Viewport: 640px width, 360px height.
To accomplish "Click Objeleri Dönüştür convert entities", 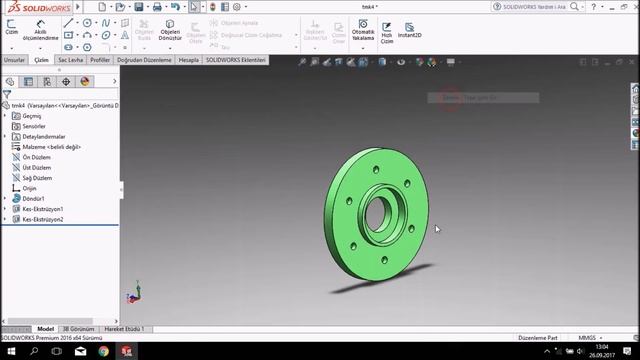I will [x=170, y=30].
